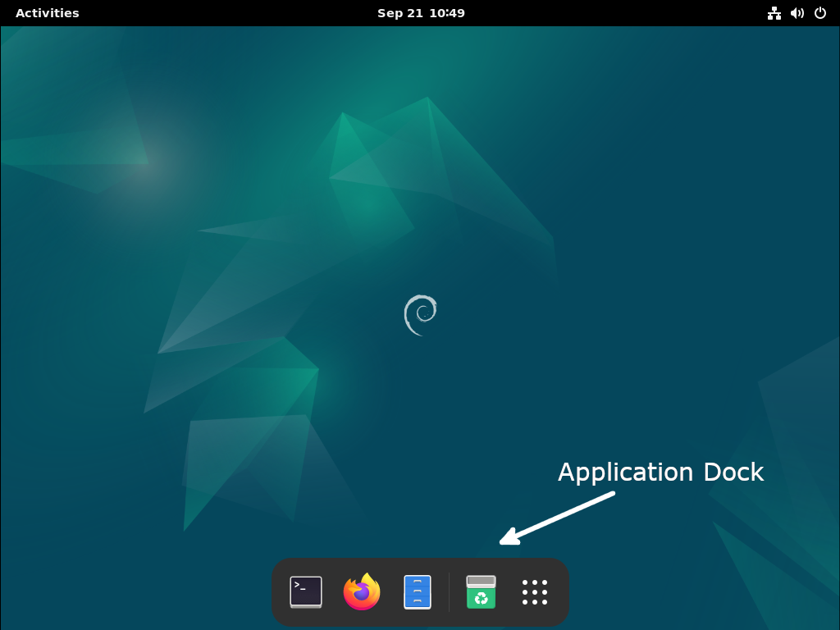Click the Debian swirl logo on the wallpaper
Screen dimensions: 840x630
[421, 314]
